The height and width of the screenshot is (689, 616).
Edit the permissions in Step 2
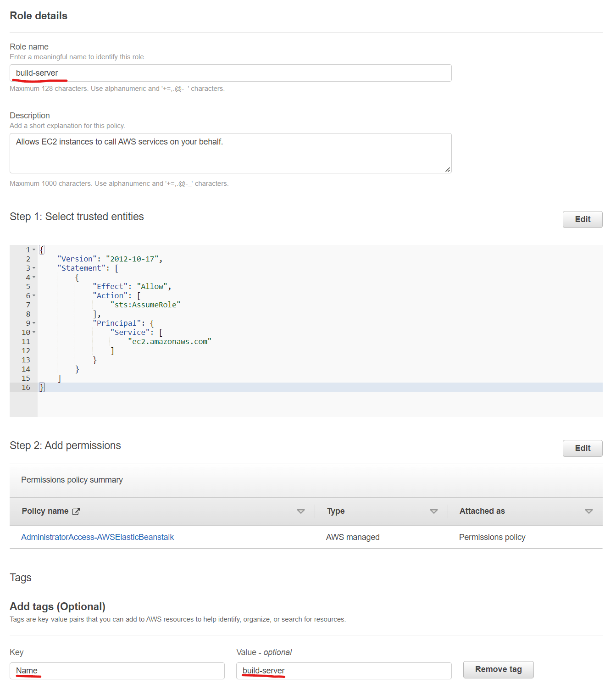(582, 448)
